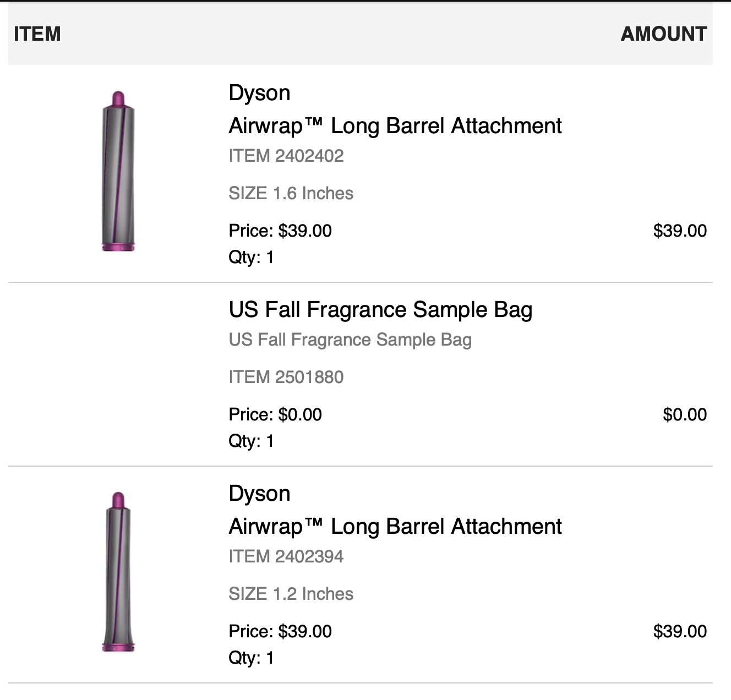This screenshot has width=731, height=700.
Task: Select the ITEM 2501880 number text
Action: (286, 378)
